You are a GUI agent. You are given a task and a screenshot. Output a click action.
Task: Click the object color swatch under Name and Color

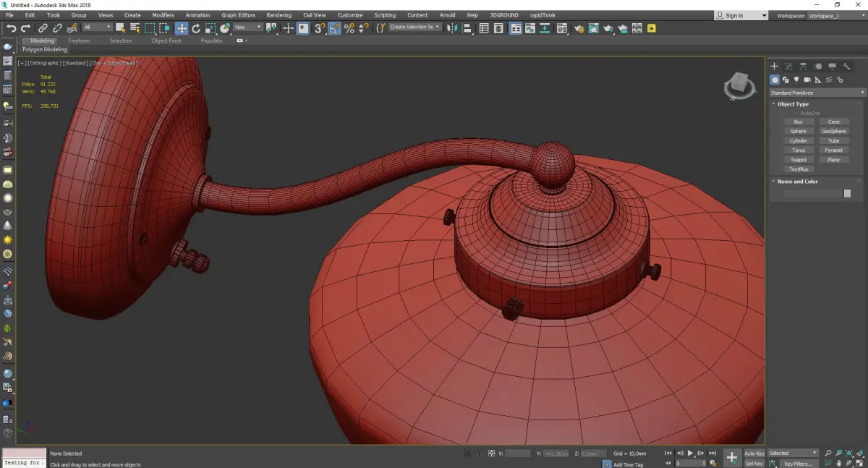tap(847, 193)
